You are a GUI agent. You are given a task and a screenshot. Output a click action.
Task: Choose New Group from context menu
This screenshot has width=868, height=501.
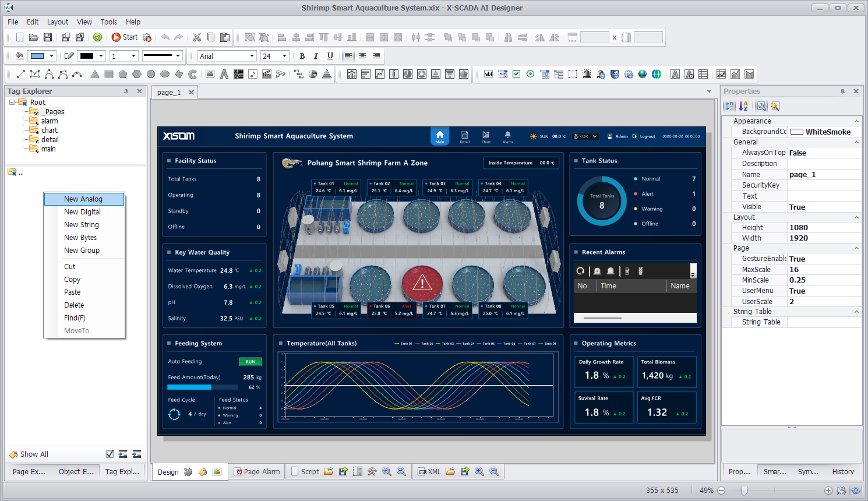point(84,250)
